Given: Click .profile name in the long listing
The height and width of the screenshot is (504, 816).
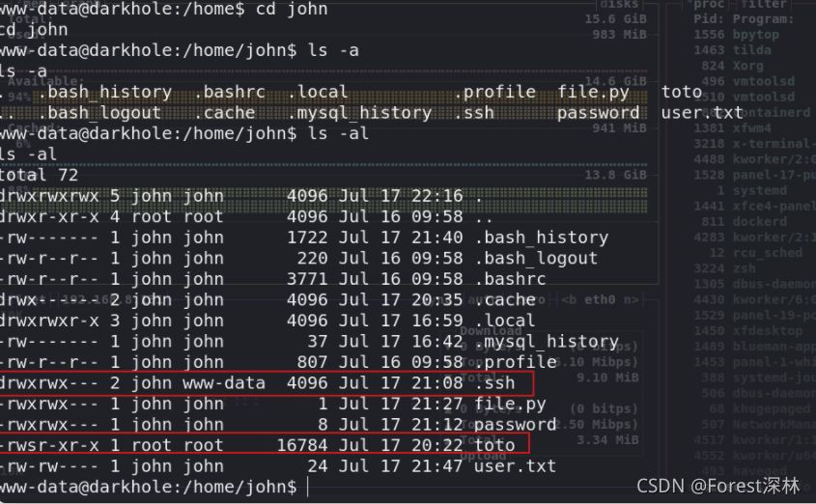Looking at the screenshot, I should (x=516, y=362).
